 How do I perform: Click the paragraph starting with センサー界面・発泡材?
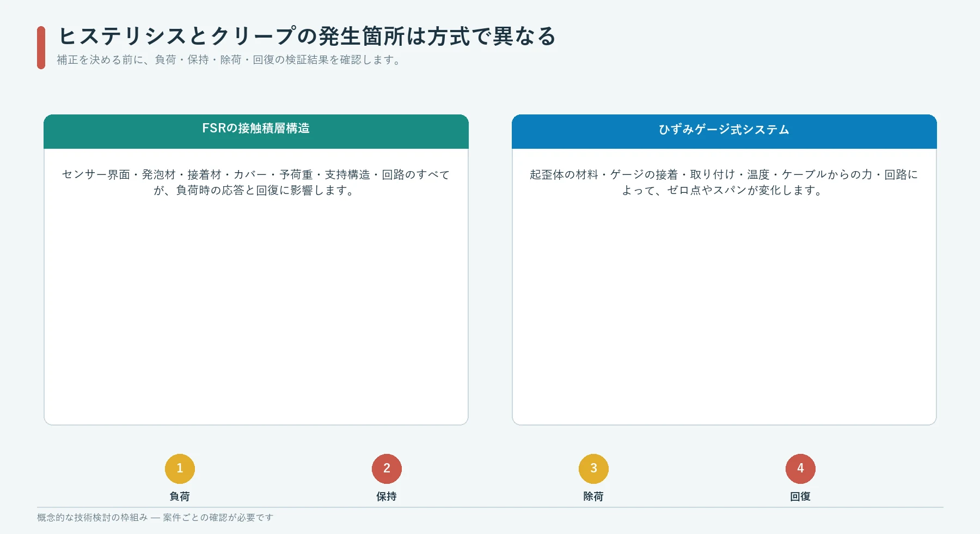pos(256,183)
